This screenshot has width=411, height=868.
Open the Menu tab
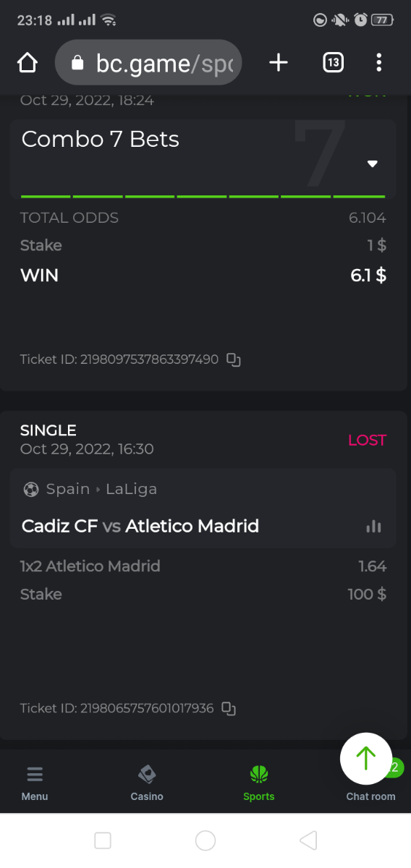click(35, 783)
